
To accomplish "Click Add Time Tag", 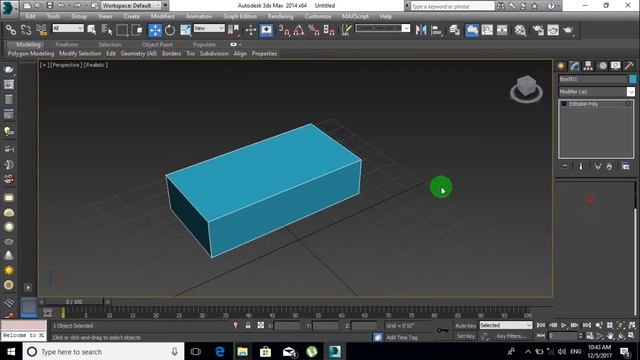I will (402, 338).
